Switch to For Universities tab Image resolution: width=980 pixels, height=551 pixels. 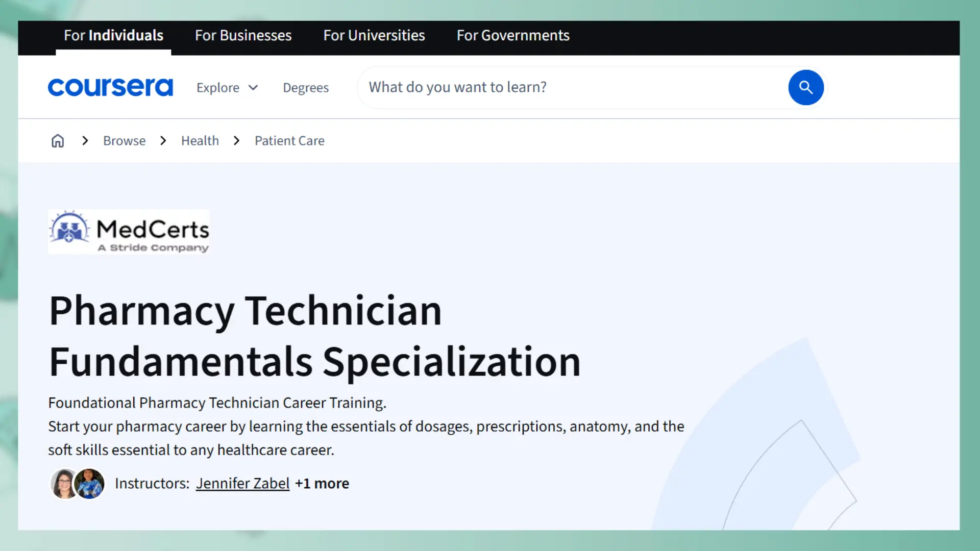[x=374, y=35]
